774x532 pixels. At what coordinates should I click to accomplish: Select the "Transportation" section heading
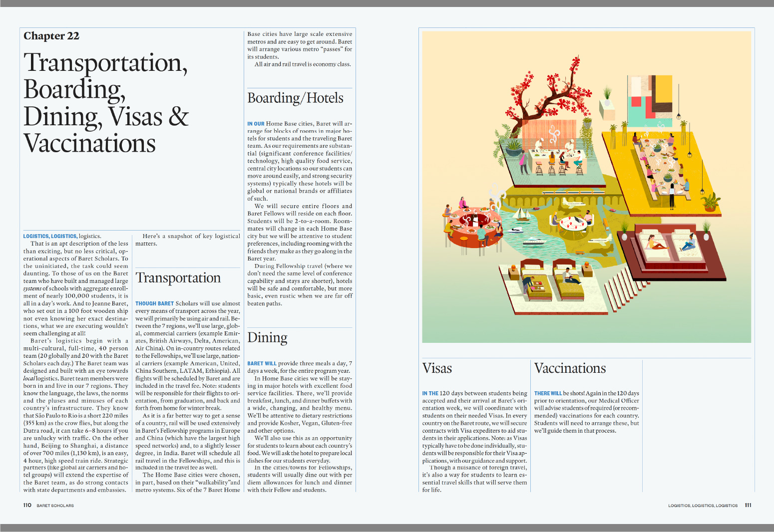(178, 278)
